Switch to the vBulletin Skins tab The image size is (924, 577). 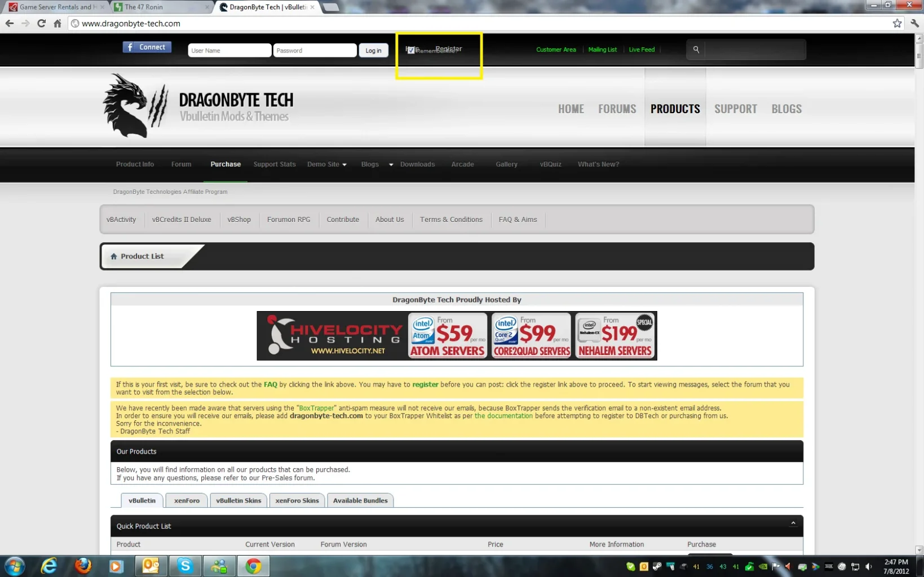238,500
